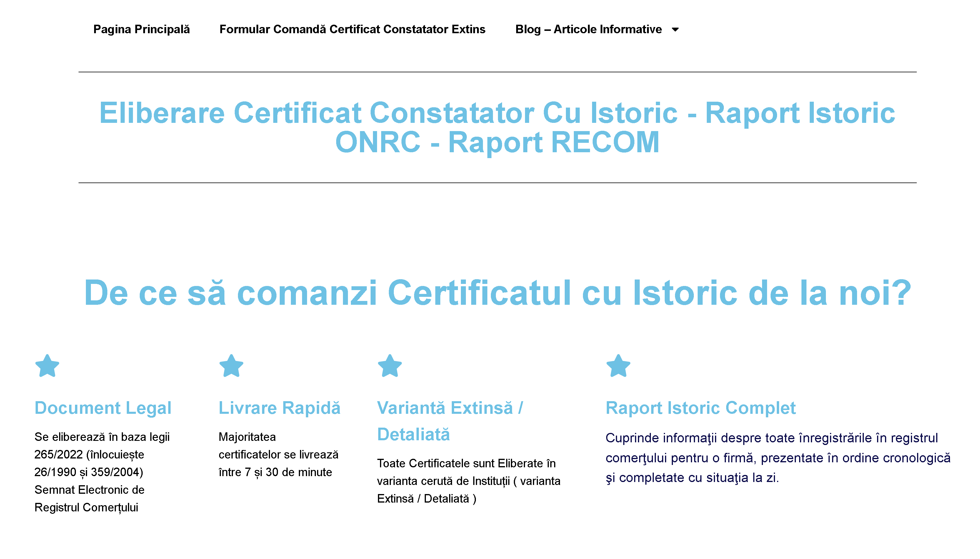
Task: Expand the Blog – Articole Informative dropdown arrow
Action: pos(675,30)
